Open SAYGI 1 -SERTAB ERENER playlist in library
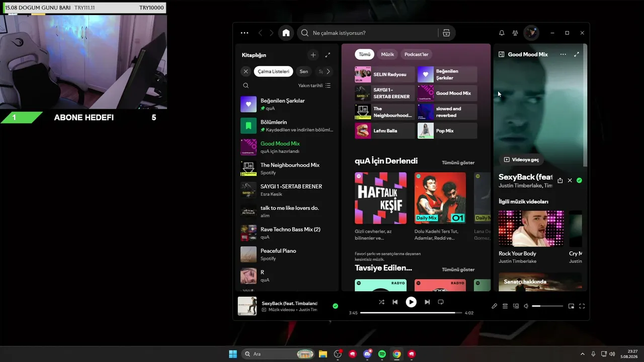The width and height of the screenshot is (644, 362). click(x=287, y=190)
